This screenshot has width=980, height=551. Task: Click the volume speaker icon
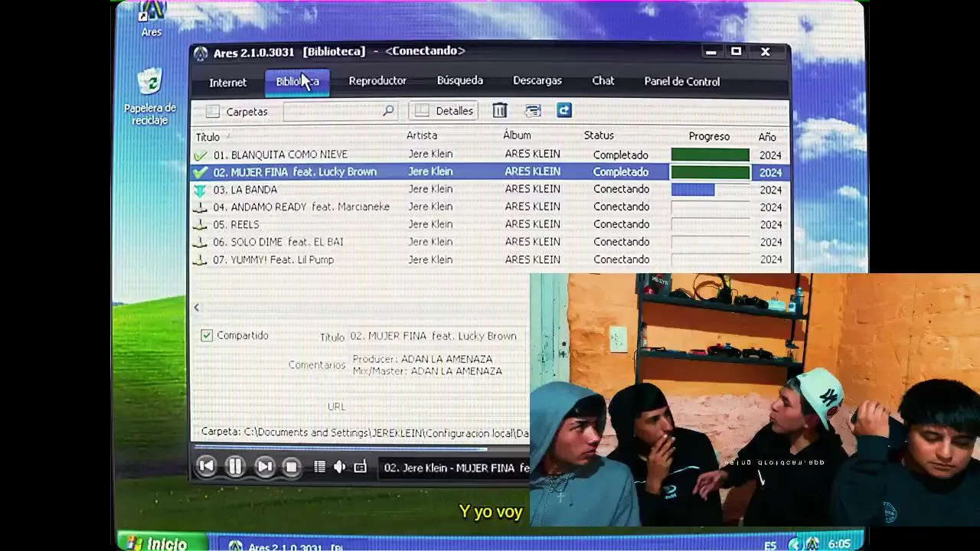pos(340,467)
